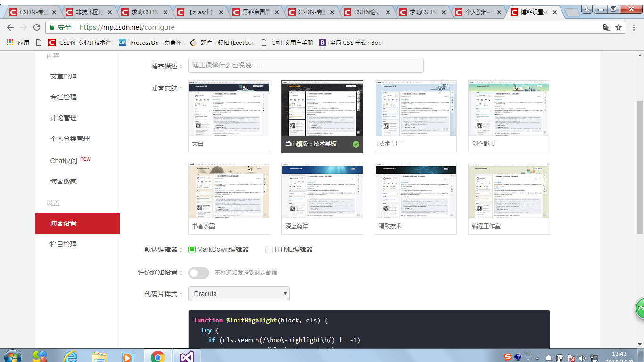The height and width of the screenshot is (362, 644).
Task: Launch Internet Explorer from the taskbar
Action: [x=71, y=357]
